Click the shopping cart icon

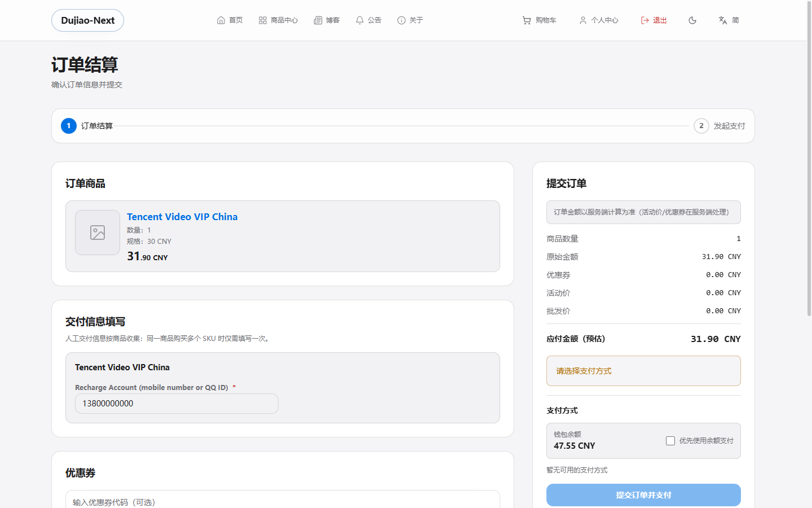click(x=527, y=20)
